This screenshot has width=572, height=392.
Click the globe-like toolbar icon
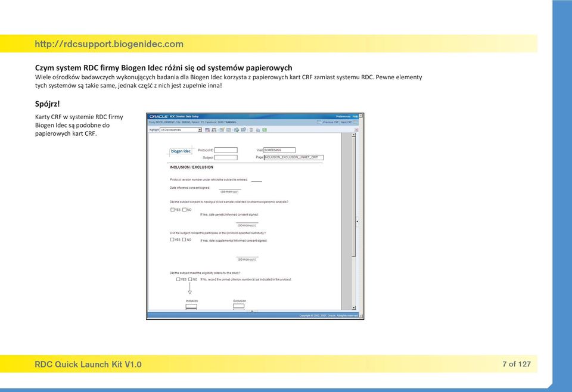click(237, 130)
